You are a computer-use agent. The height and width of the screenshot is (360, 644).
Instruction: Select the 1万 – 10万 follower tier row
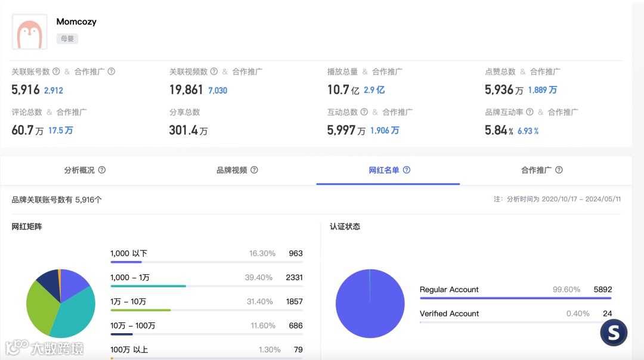pos(206,304)
